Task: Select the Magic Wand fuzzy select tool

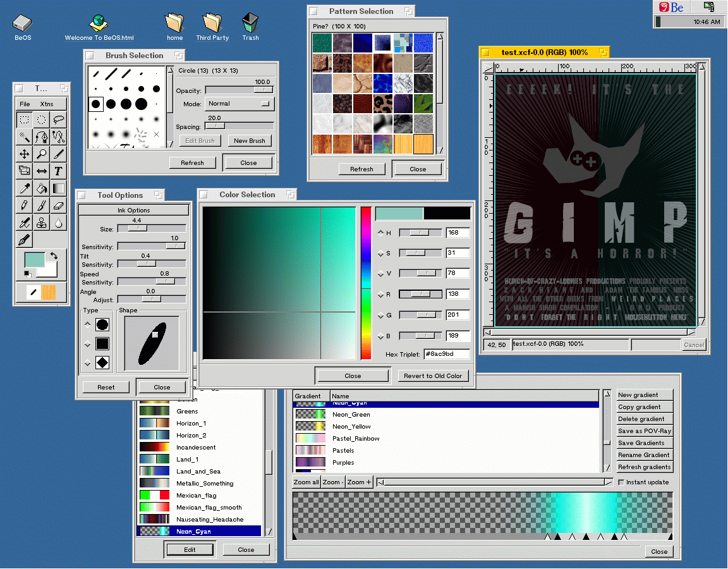Action: [24, 137]
